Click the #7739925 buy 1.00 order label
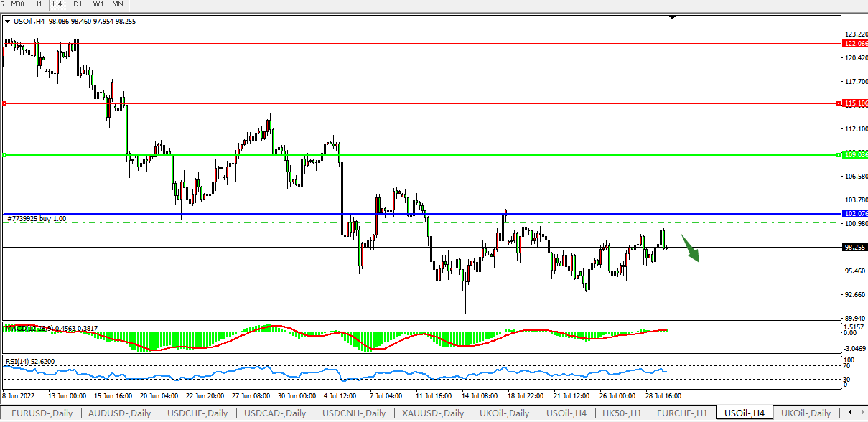 coord(37,218)
